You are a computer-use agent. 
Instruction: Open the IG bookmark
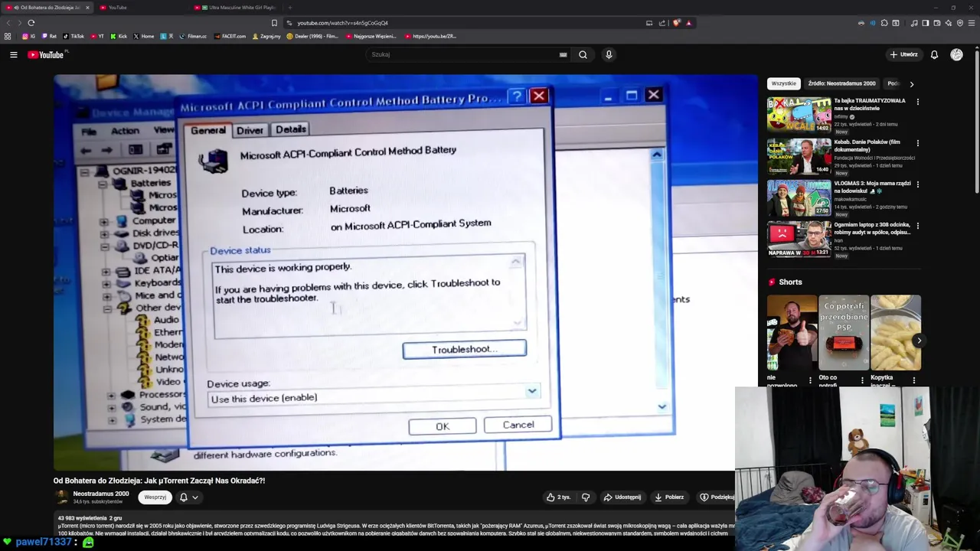(x=29, y=36)
